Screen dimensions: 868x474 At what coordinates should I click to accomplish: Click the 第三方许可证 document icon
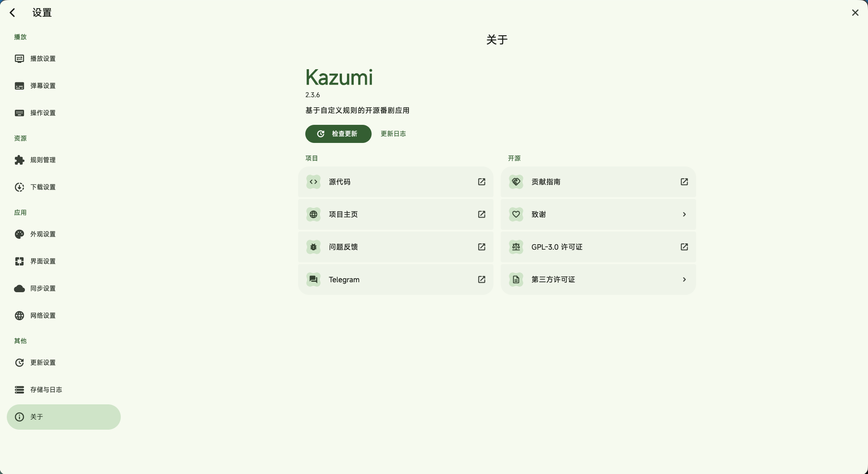coord(516,280)
